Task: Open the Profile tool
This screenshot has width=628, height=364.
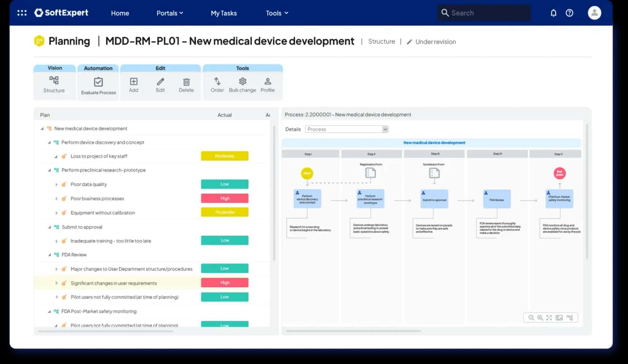Action: [268, 81]
